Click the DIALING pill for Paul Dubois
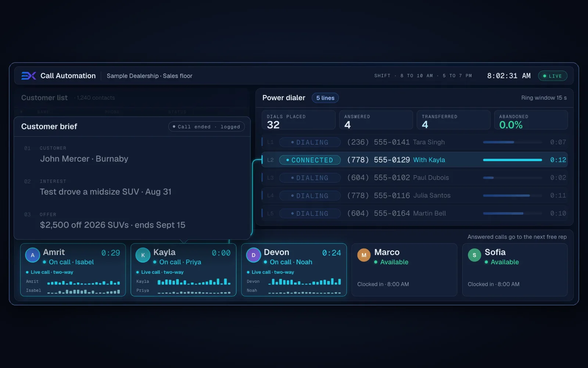The width and height of the screenshot is (588, 368). coord(310,178)
